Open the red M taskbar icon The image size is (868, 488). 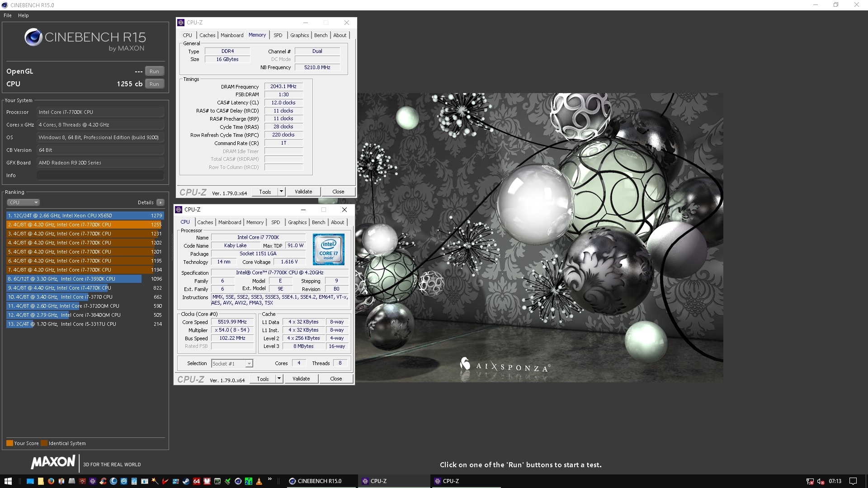pyautogui.click(x=207, y=481)
